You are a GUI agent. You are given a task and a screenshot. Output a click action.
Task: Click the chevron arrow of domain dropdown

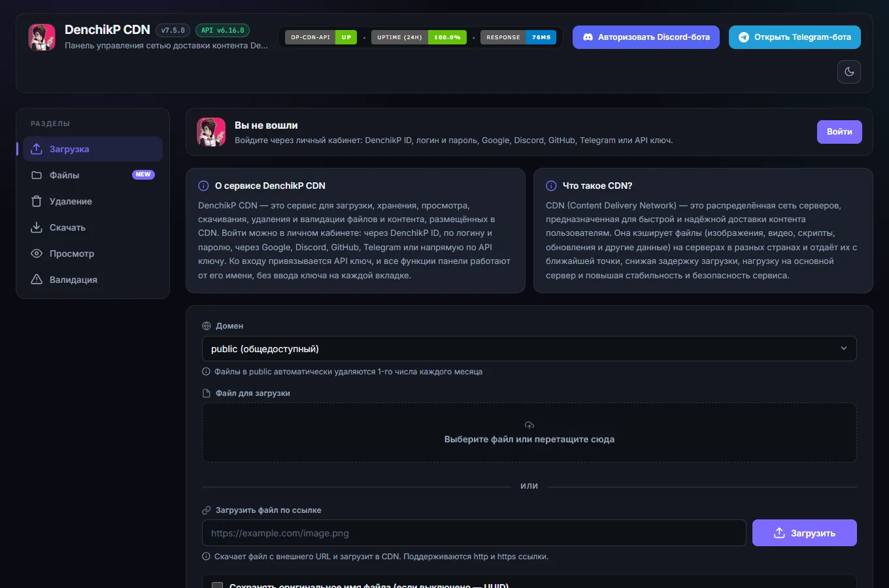tap(844, 349)
